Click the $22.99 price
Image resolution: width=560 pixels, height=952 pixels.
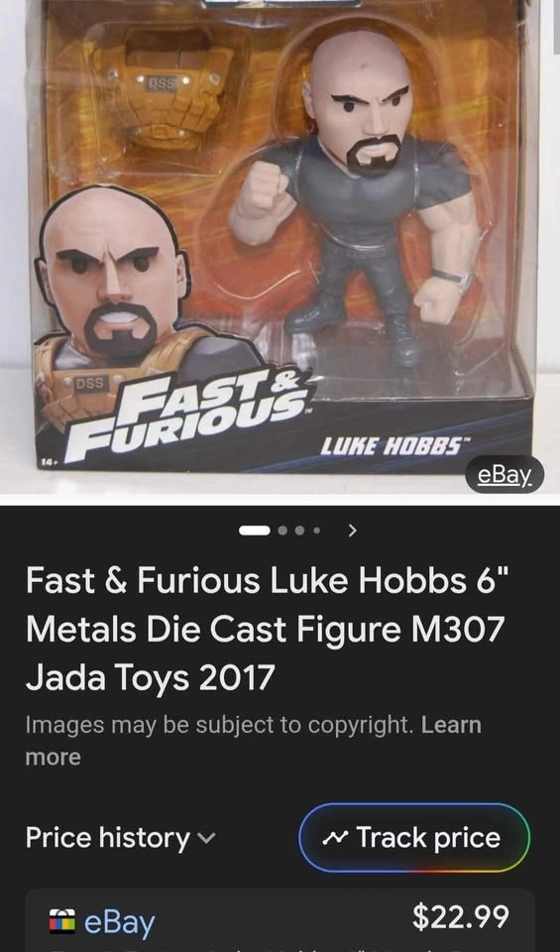coord(461,916)
